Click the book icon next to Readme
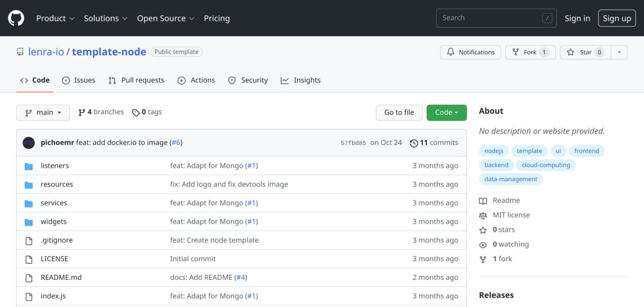 [483, 201]
